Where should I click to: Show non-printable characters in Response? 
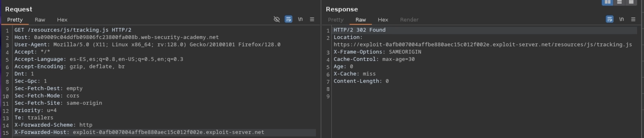[x=621, y=19]
